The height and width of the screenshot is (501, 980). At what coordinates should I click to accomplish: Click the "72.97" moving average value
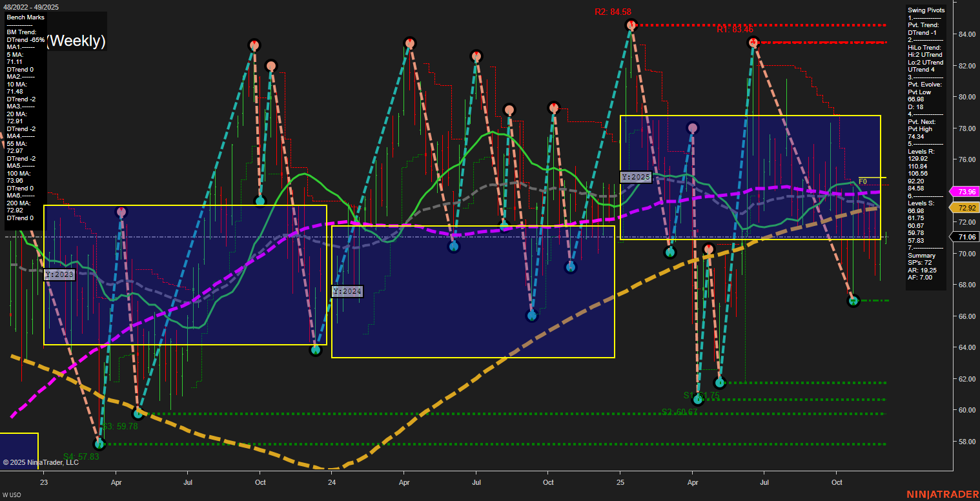point(15,151)
